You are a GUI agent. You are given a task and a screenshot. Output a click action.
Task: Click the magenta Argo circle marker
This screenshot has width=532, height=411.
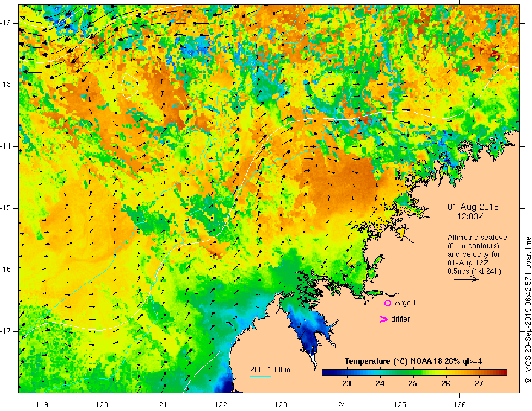[388, 303]
